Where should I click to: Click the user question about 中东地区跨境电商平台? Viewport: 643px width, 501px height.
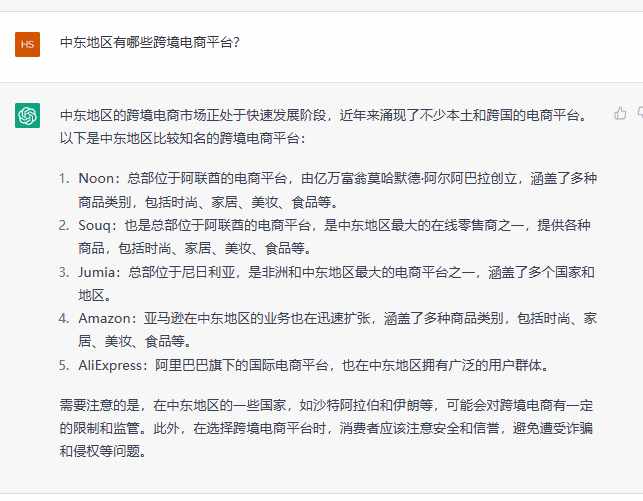[150, 43]
